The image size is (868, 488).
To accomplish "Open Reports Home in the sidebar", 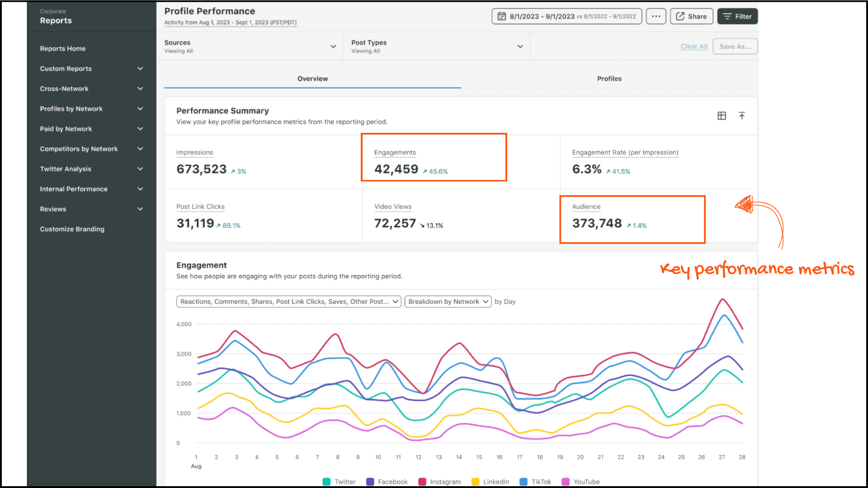I will tap(62, 48).
